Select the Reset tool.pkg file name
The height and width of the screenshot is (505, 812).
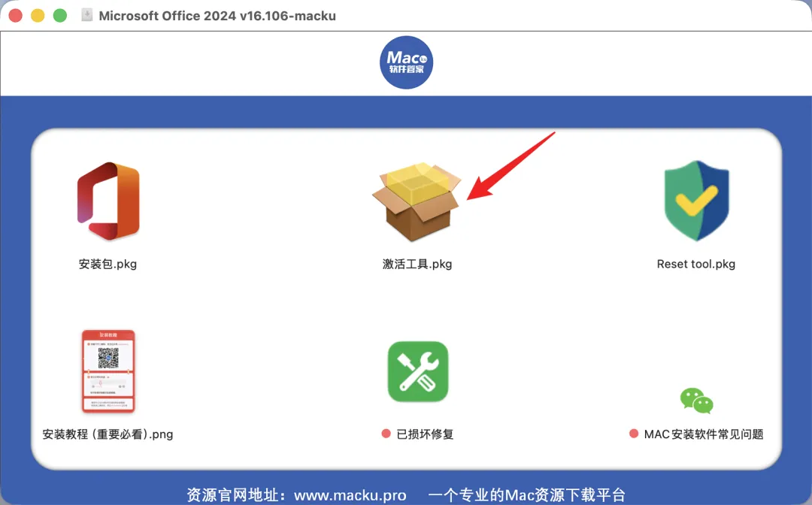tap(696, 264)
